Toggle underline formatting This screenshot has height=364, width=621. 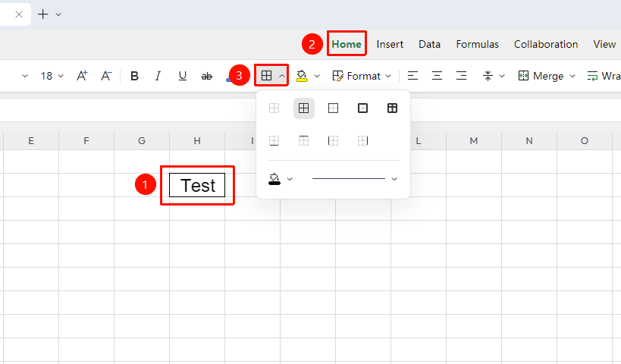coord(182,76)
